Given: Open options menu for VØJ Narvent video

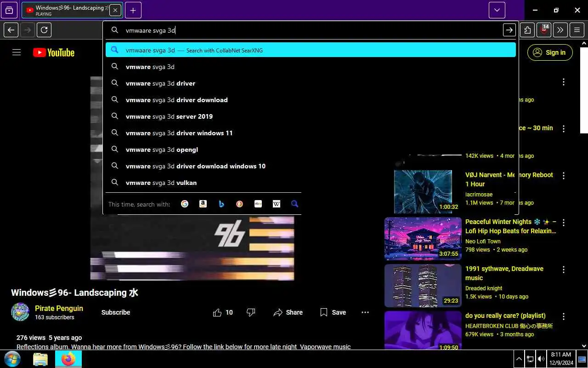Looking at the screenshot, I should [564, 176].
